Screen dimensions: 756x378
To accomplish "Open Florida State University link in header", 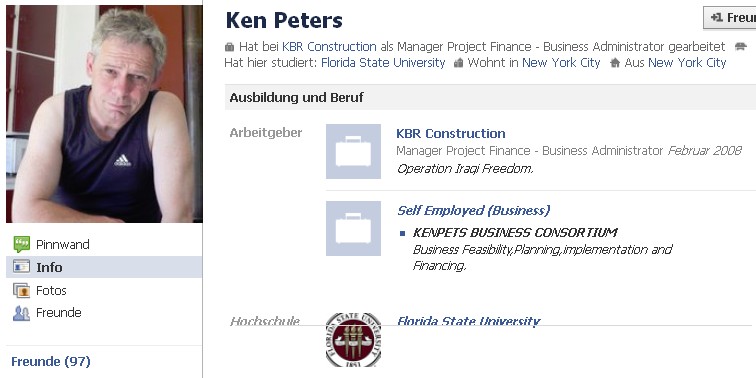I will coord(383,63).
